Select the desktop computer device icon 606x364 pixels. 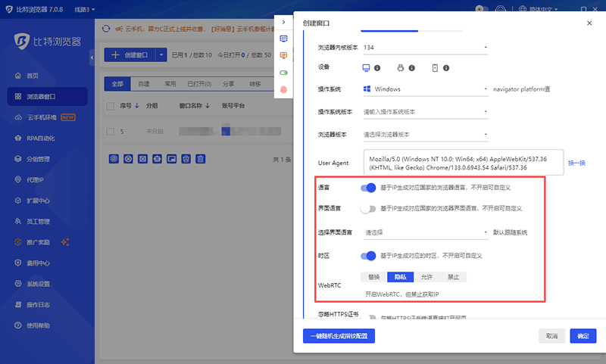click(x=366, y=68)
